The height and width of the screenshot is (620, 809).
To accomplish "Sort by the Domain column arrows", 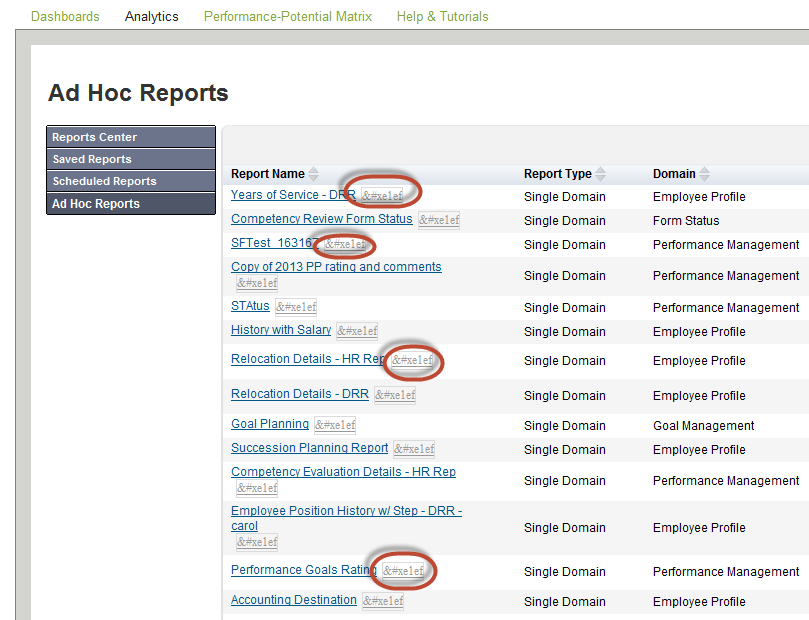I will point(704,174).
